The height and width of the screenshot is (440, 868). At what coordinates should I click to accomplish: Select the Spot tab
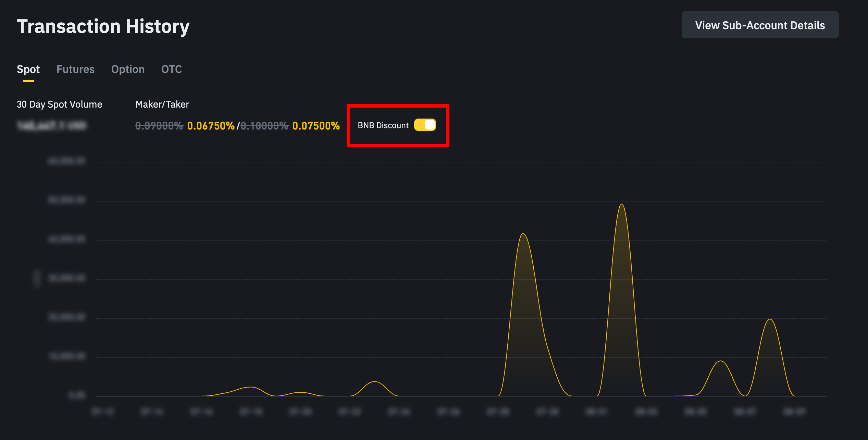click(x=28, y=70)
